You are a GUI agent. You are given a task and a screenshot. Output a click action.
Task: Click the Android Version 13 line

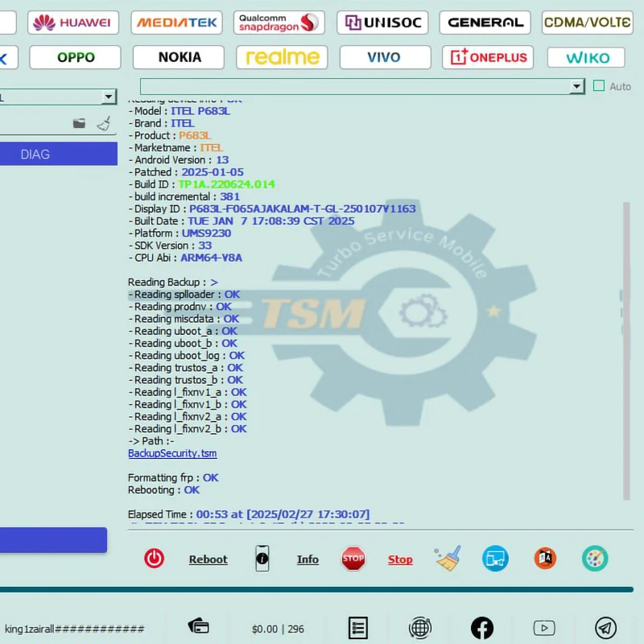pyautogui.click(x=179, y=159)
